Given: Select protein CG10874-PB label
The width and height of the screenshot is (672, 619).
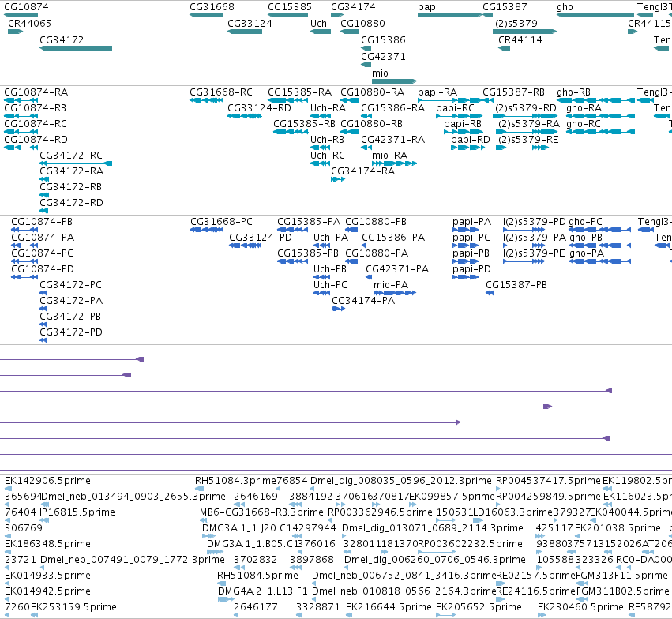Looking at the screenshot, I should pos(42,222).
